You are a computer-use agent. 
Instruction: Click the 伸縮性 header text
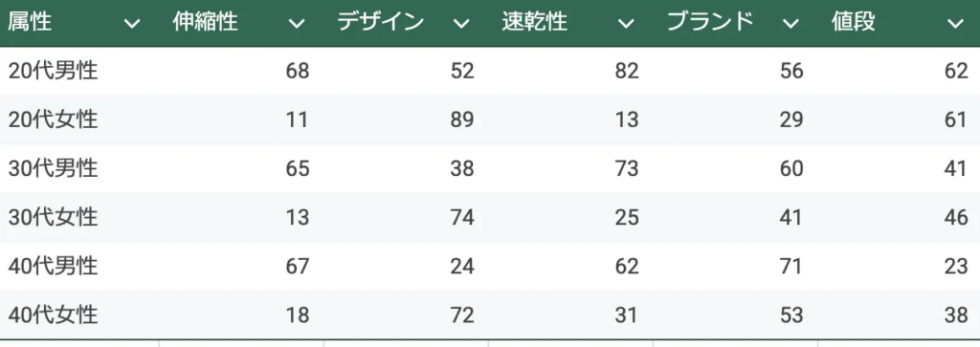click(x=205, y=23)
